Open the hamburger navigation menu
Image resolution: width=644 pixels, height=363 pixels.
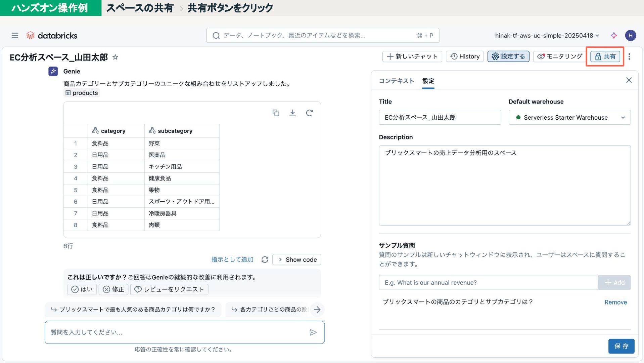[15, 35]
